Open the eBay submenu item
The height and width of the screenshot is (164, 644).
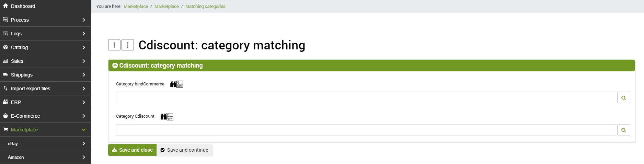click(46, 143)
